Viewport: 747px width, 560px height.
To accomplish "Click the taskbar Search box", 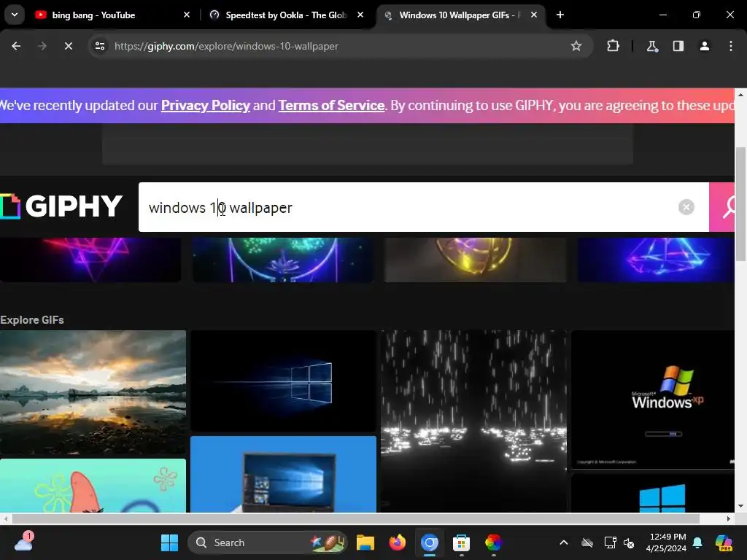I will [268, 542].
